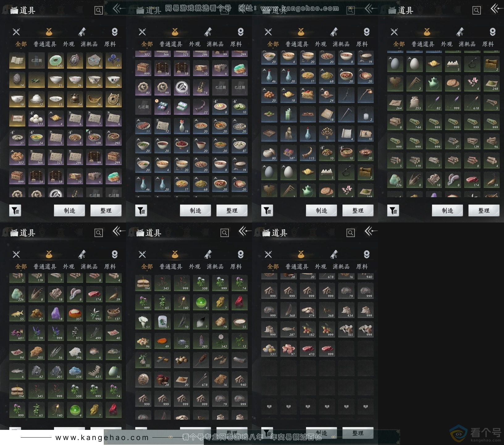Click the purple crystal item count 78
Image resolution: width=504 pixels, height=445 pixels.
pyautogui.click(x=56, y=314)
